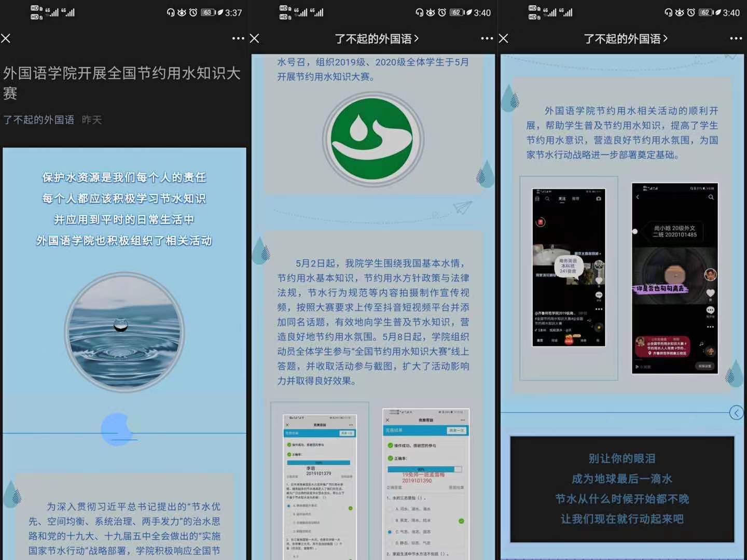Tap the paper airplane icon
747x560 pixels.
[462, 208]
